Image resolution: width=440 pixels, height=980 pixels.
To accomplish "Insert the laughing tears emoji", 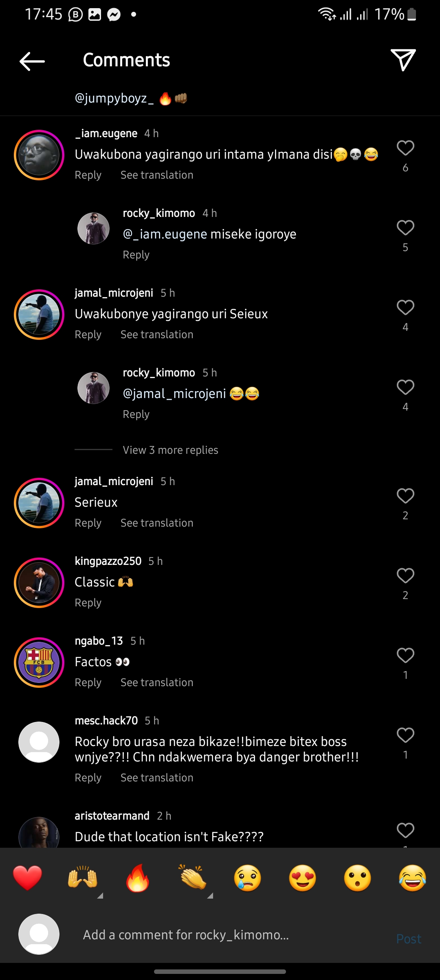I will point(412,878).
